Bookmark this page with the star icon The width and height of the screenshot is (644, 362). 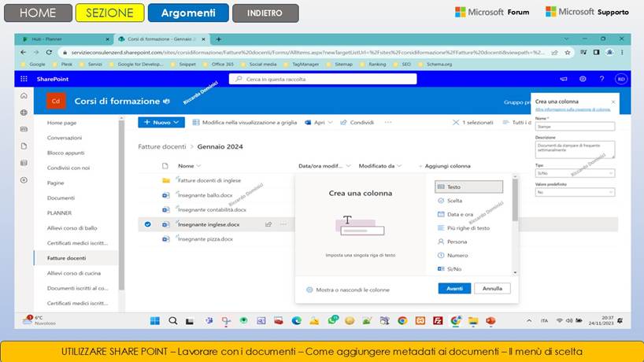[x=567, y=53]
